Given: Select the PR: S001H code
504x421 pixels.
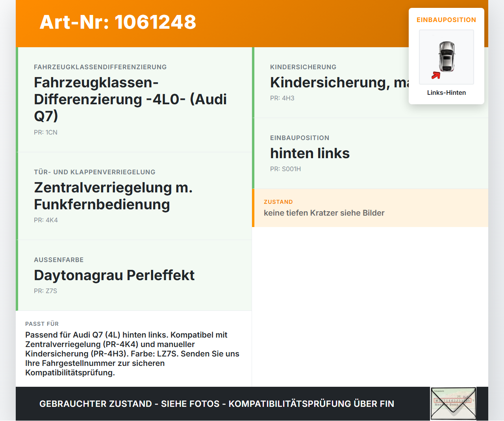Looking at the screenshot, I should click(285, 169).
